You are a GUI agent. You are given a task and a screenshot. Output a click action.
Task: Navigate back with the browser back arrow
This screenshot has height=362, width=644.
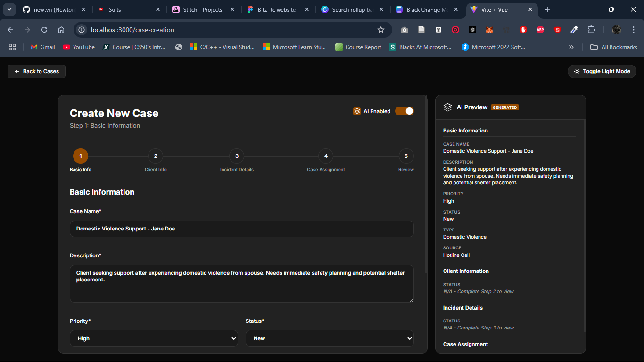coord(10,30)
